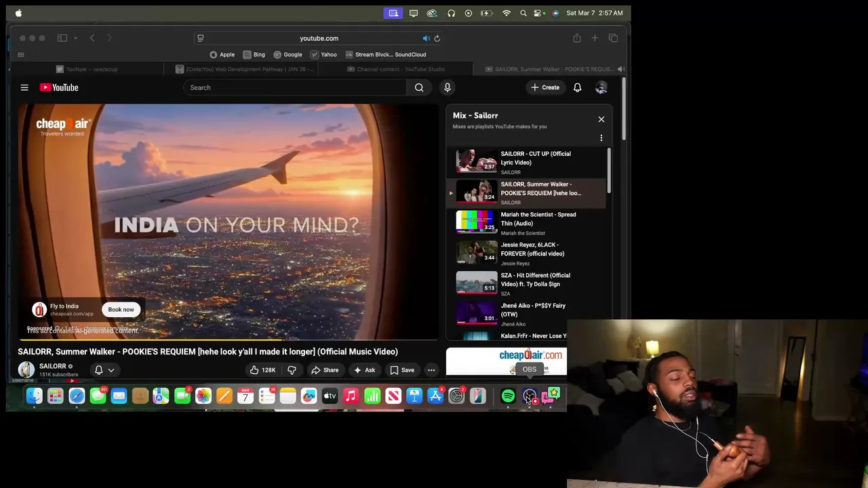Screen dimensions: 868x488
Task: Switch to the YouNow tab
Action: (x=87, y=69)
